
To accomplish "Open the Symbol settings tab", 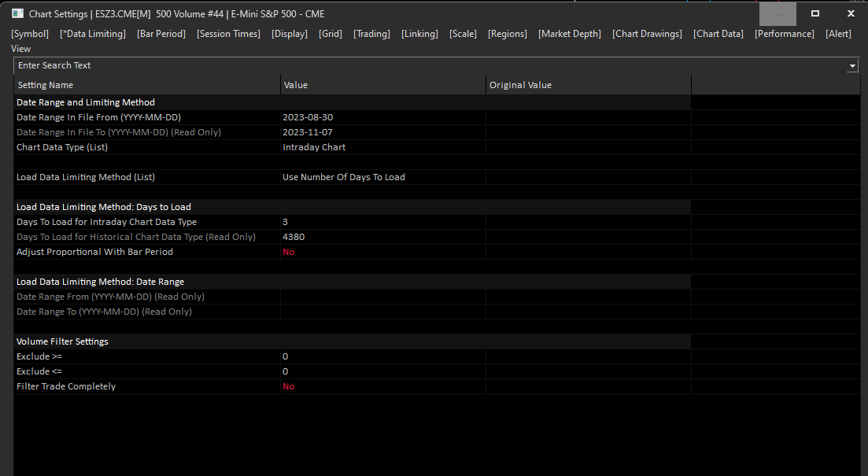I will coord(30,34).
